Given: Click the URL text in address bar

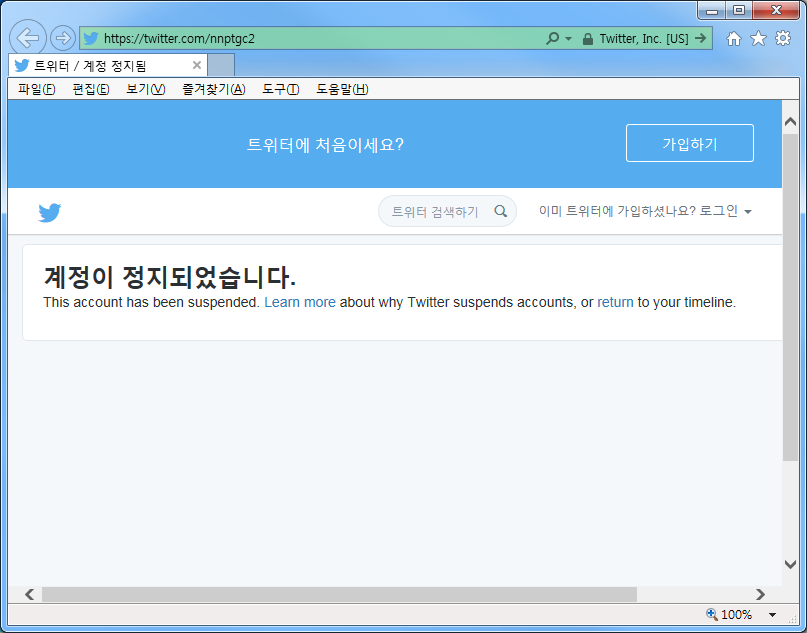Looking at the screenshot, I should point(179,39).
